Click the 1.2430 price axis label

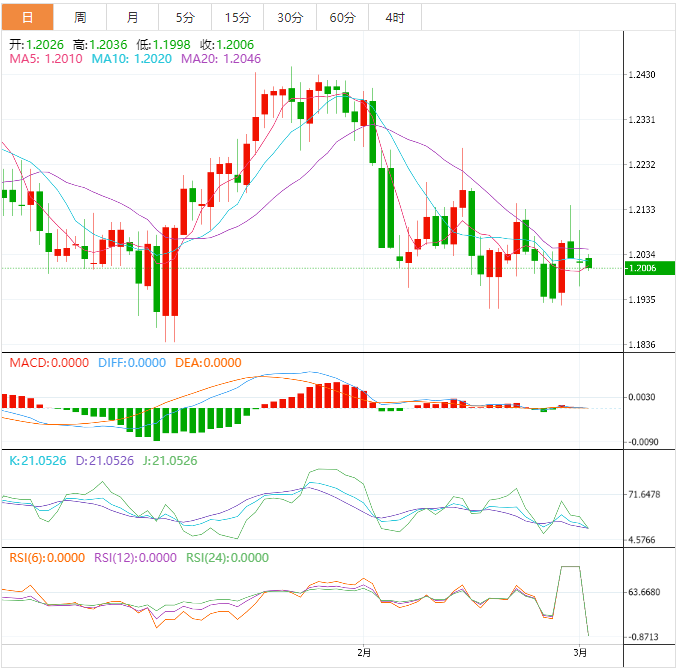pos(641,75)
